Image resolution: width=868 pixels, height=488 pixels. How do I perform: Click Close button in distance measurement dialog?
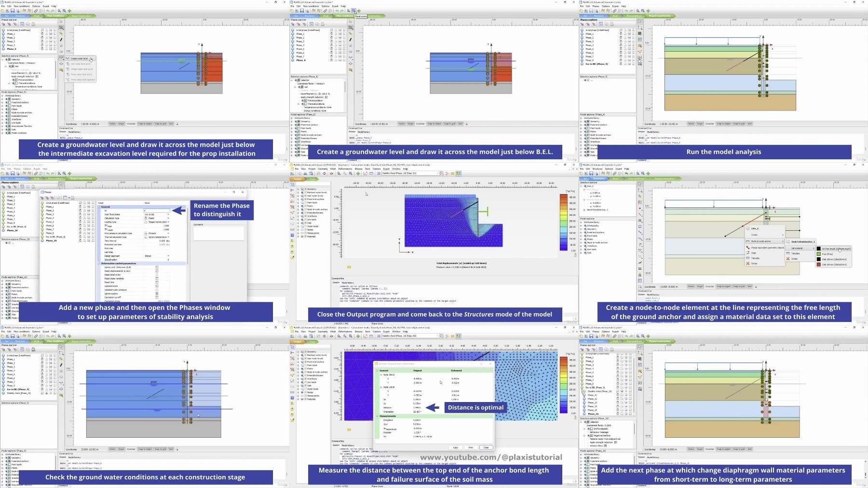pos(486,447)
